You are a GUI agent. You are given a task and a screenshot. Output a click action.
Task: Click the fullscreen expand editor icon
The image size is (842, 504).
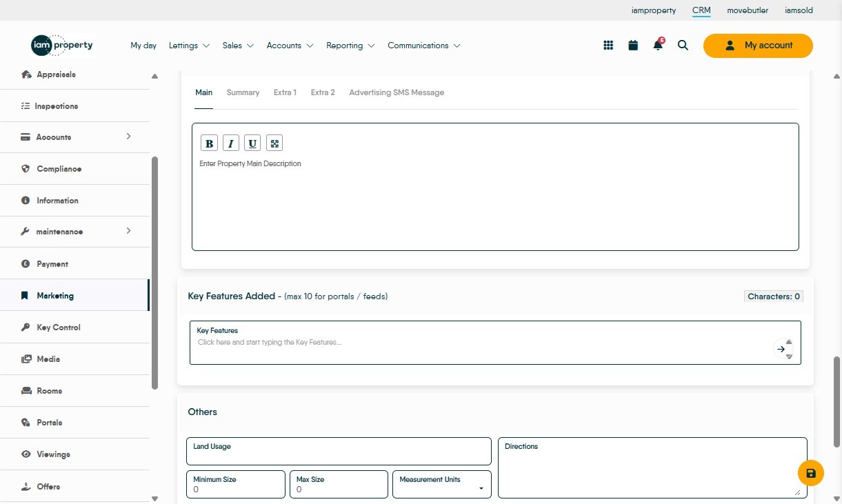274,143
